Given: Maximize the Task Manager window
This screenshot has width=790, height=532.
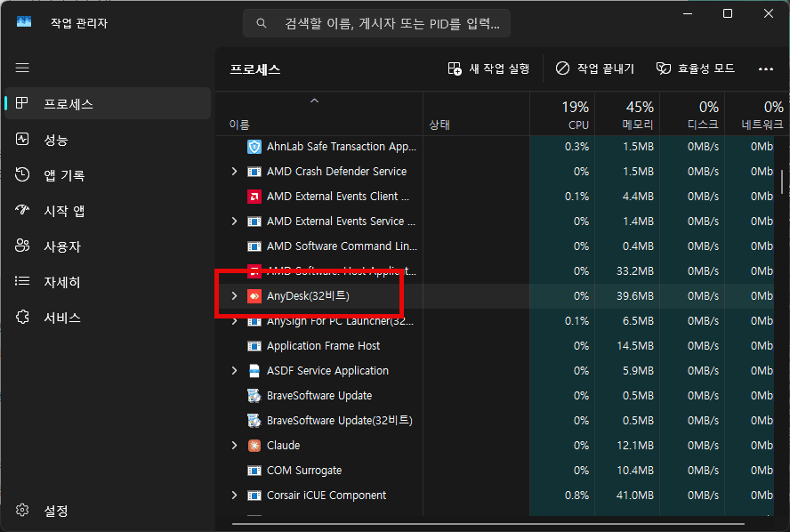Looking at the screenshot, I should (x=728, y=13).
